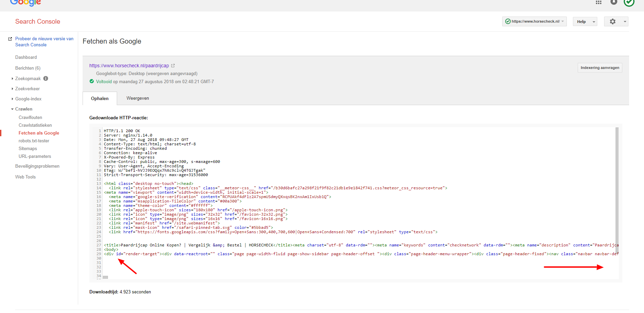Viewport: 644px width, 313px height.
Task: Open the settings gear icon
Action: point(613,21)
